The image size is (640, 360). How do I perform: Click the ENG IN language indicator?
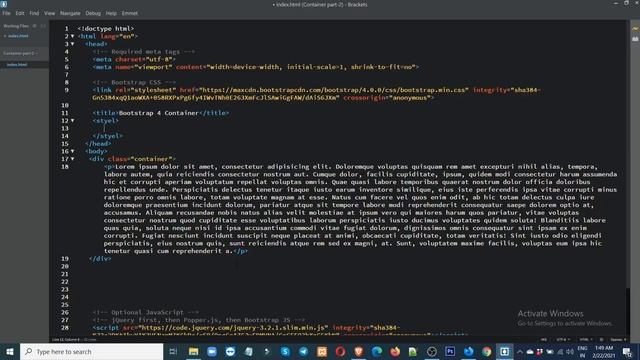point(582,351)
